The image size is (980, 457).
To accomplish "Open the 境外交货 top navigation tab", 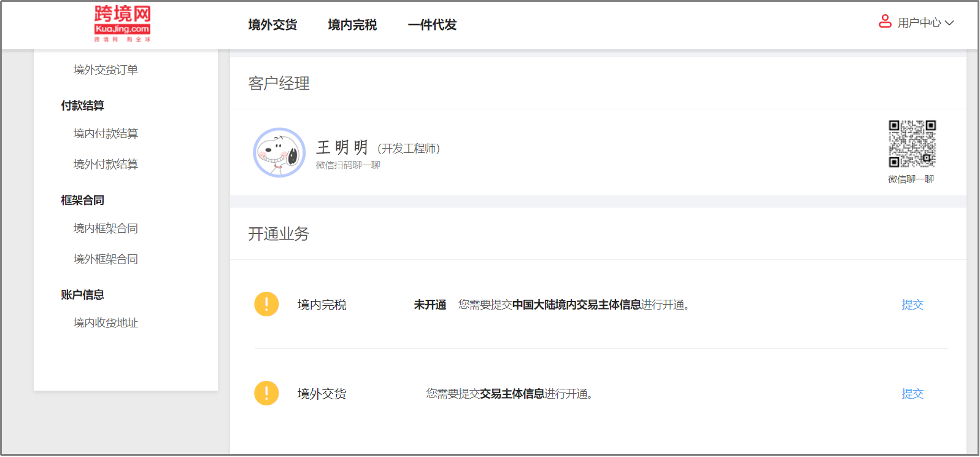I will 272,25.
